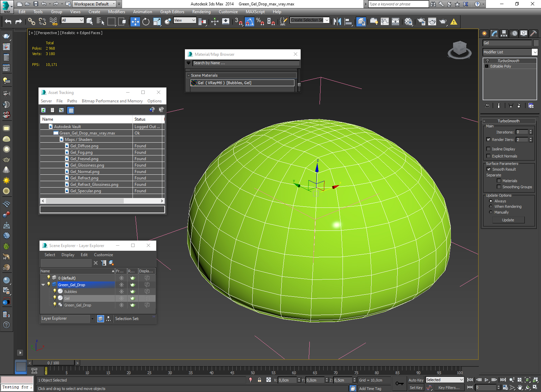Click Remove modifier from stack icon
Viewport: 541px width, 392px height.
pyautogui.click(x=519, y=105)
